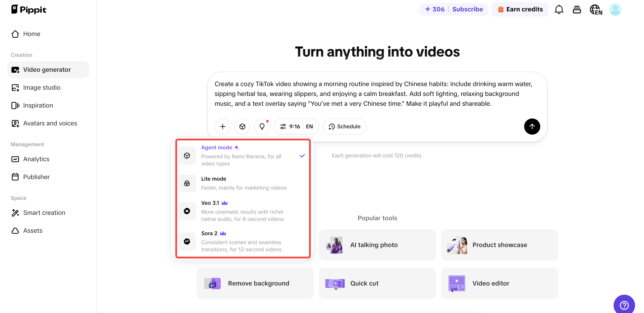
Task: Go to Image studio in sidebar
Action: (x=42, y=87)
